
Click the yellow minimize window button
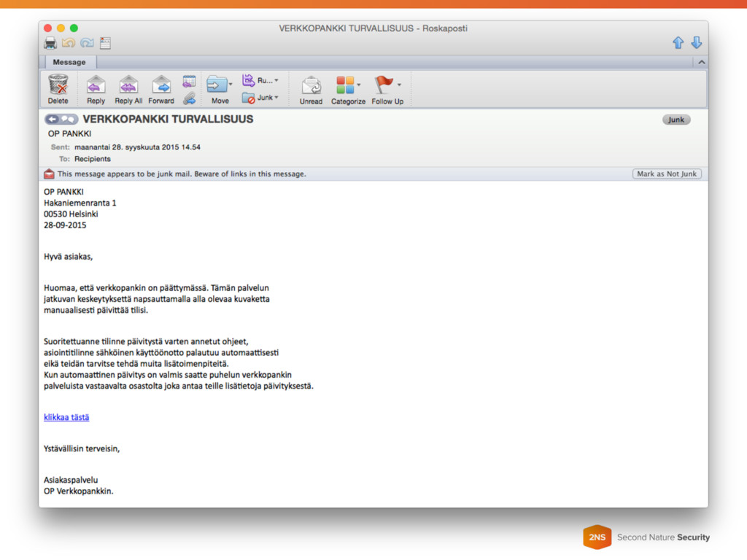(x=61, y=28)
